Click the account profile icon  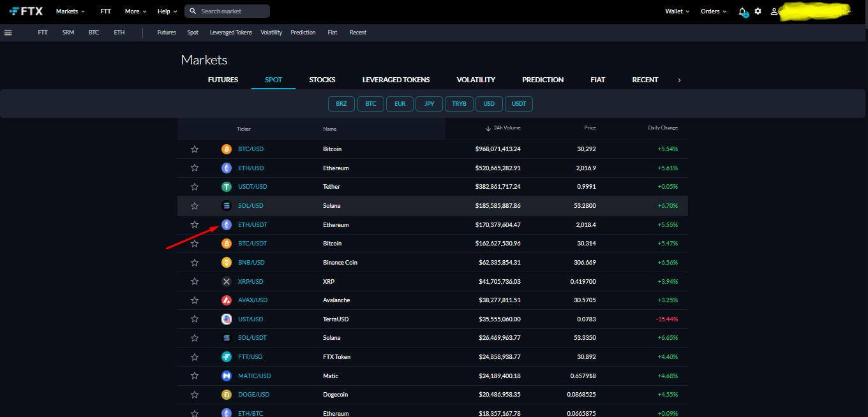coord(774,11)
